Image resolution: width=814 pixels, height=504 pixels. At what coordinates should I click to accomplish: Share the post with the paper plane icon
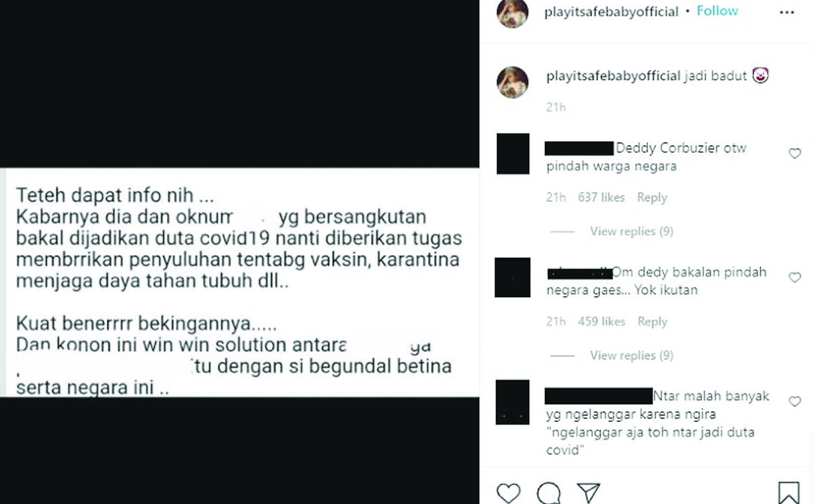tap(589, 492)
